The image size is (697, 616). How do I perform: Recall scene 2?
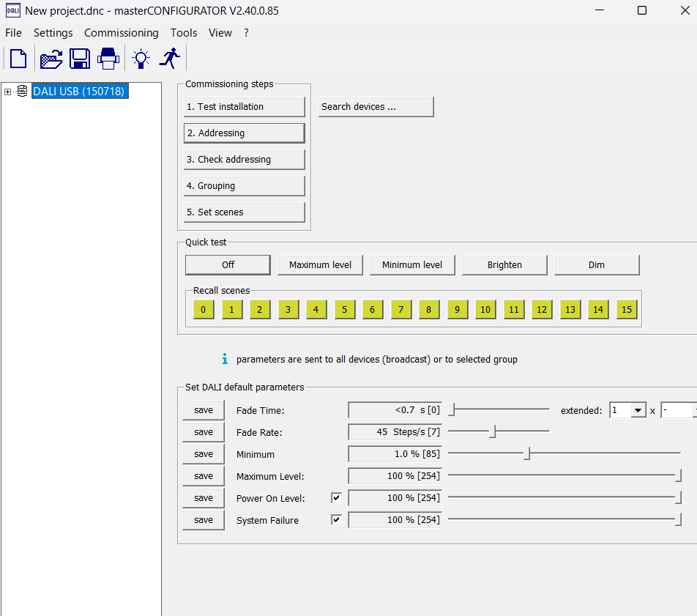coord(260,310)
